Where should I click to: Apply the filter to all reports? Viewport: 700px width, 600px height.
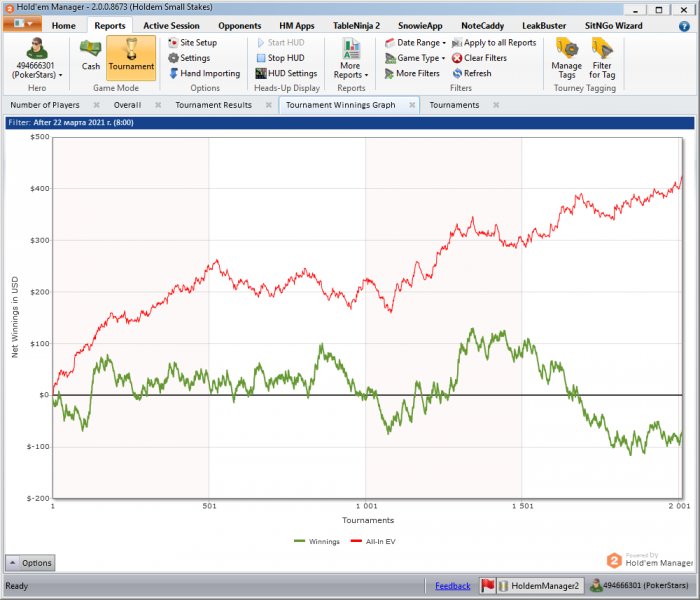tap(494, 42)
